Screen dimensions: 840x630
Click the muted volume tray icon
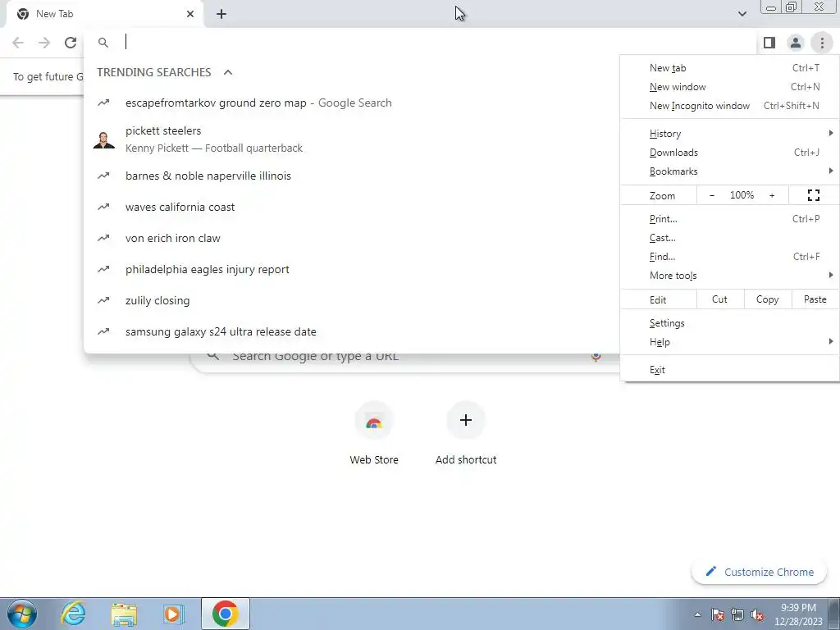click(757, 614)
